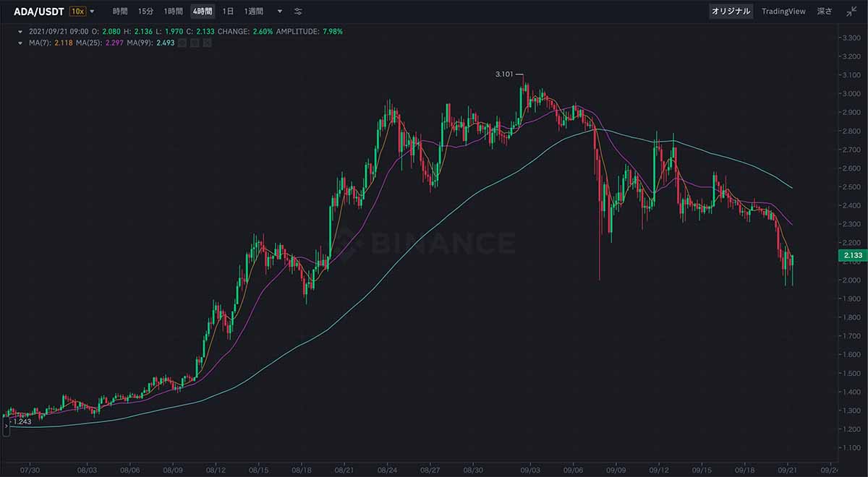The height and width of the screenshot is (477, 868).
Task: Open MA indicator settings icon
Action: click(195, 43)
